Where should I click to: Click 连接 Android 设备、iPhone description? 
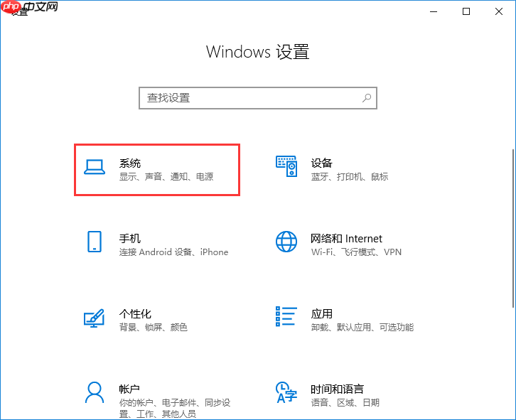173,252
